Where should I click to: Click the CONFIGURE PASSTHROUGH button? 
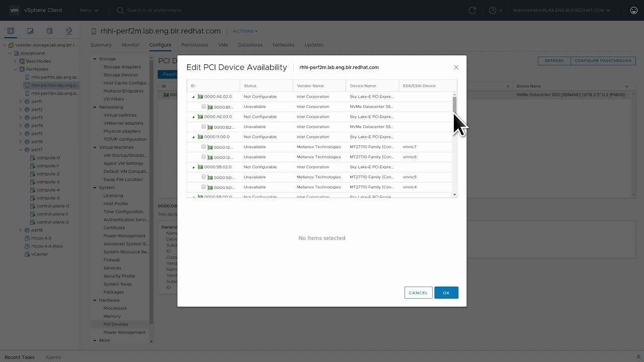click(x=603, y=61)
